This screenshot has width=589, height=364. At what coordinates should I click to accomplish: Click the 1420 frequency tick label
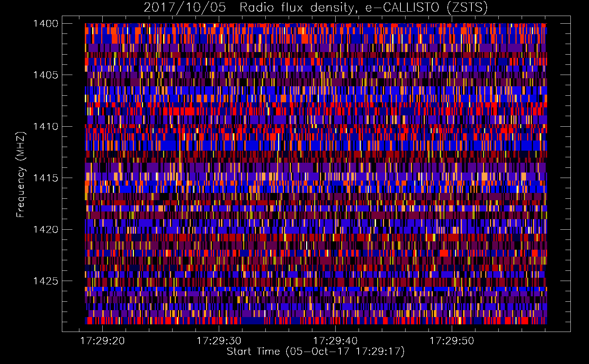click(x=46, y=229)
